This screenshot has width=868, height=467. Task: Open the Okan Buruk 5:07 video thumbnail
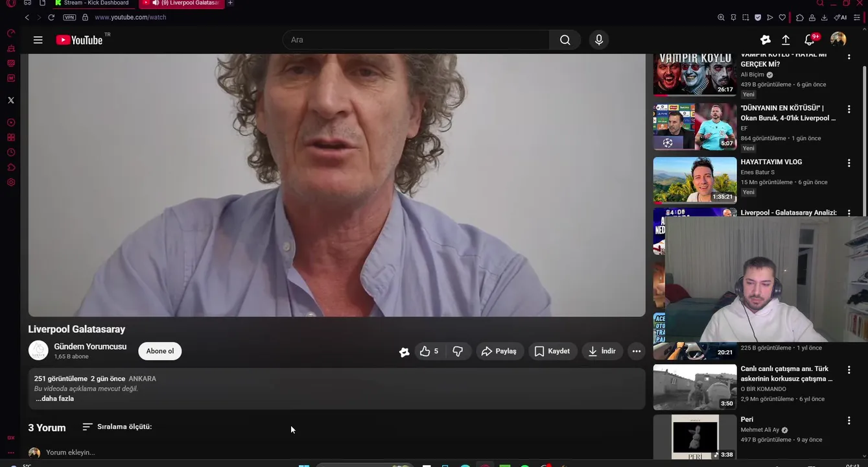click(x=695, y=126)
